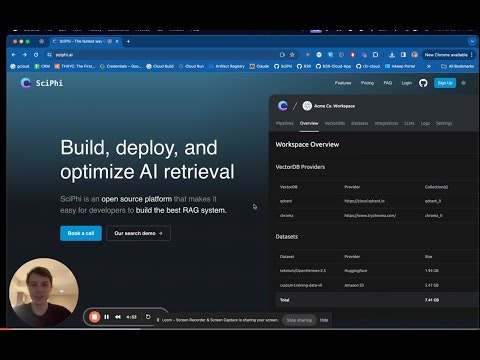Viewport: 480px width, 360px height.
Task: Click the Stop sharing button
Action: (x=299, y=320)
